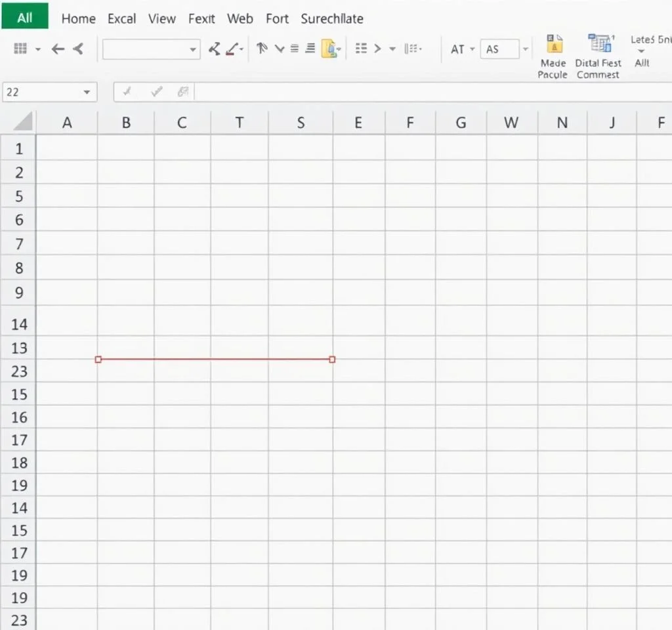672x630 pixels.
Task: Select row header 7
Action: [19, 244]
